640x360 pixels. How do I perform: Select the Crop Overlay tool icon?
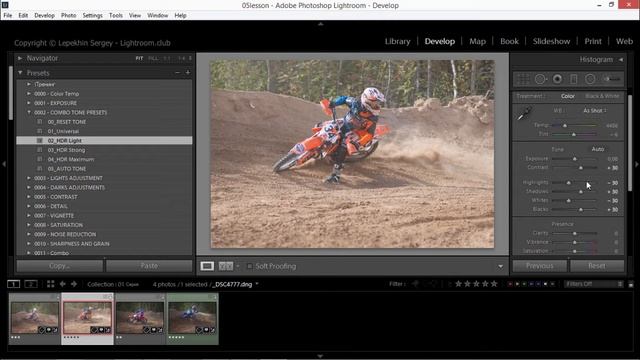[x=523, y=79]
